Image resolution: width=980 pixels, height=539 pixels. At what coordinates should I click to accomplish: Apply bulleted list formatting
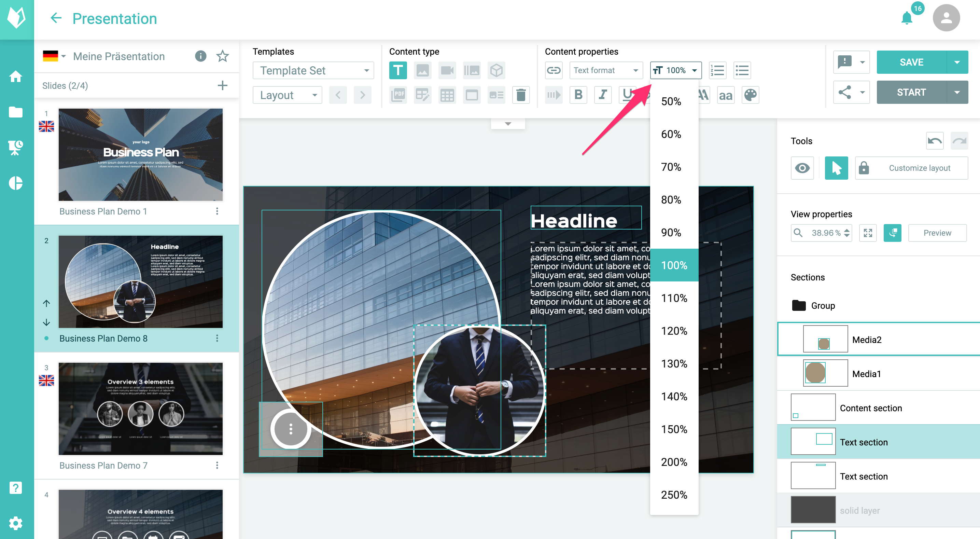[x=742, y=70]
